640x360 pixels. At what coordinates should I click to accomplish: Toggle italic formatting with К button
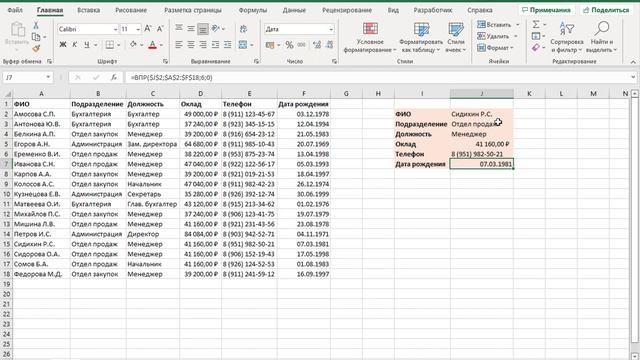[75, 44]
